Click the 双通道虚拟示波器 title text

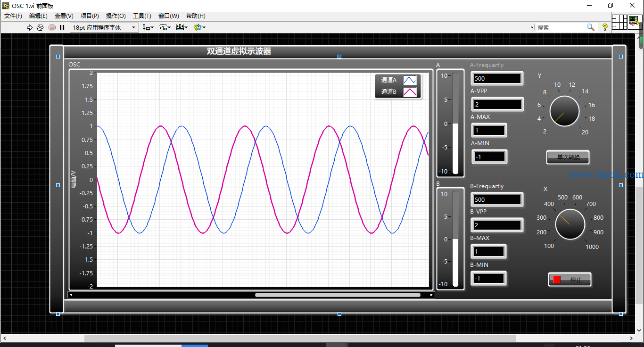[x=239, y=51]
